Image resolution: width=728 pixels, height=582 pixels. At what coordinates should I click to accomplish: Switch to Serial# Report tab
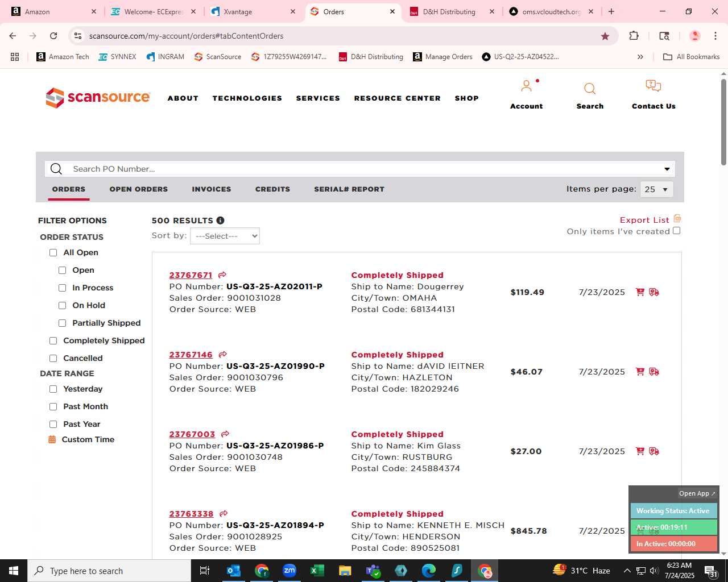click(349, 189)
